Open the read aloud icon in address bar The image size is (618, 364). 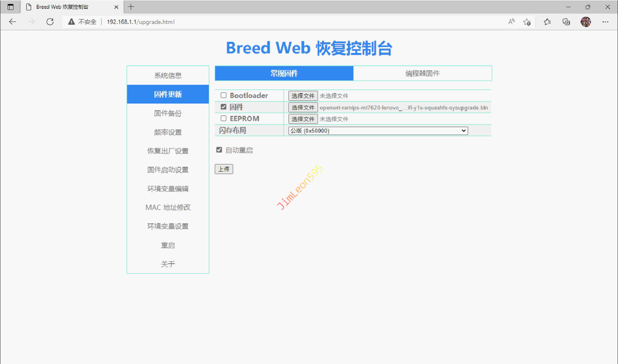click(511, 22)
